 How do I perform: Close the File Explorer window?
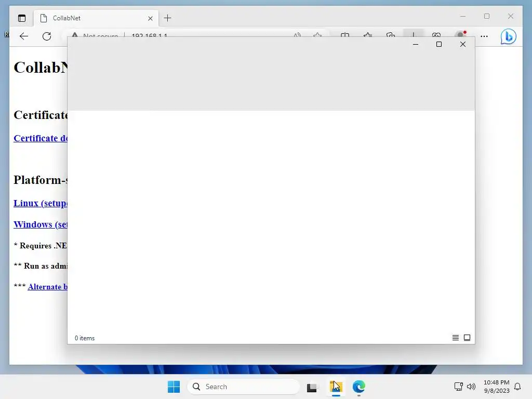[463, 45]
